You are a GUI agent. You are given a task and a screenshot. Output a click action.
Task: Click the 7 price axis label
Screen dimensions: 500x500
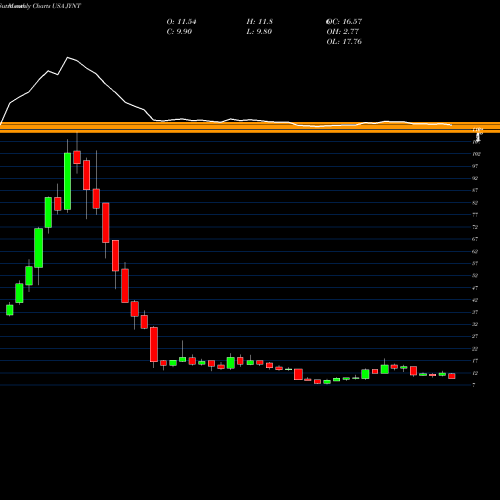[x=474, y=385]
